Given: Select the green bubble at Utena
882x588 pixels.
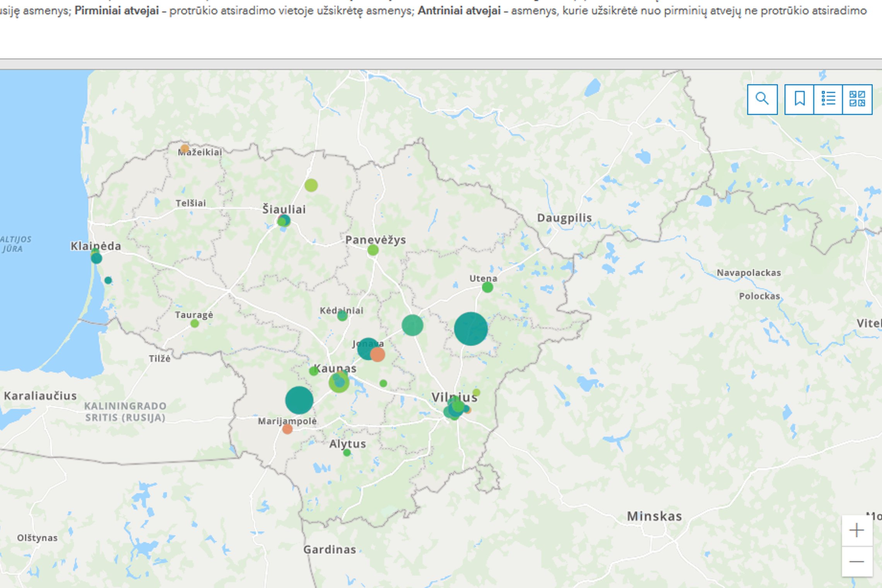Looking at the screenshot, I should click(487, 287).
